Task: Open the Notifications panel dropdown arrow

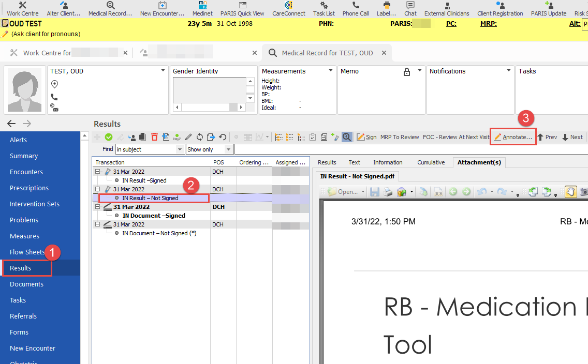Action: pyautogui.click(x=509, y=71)
